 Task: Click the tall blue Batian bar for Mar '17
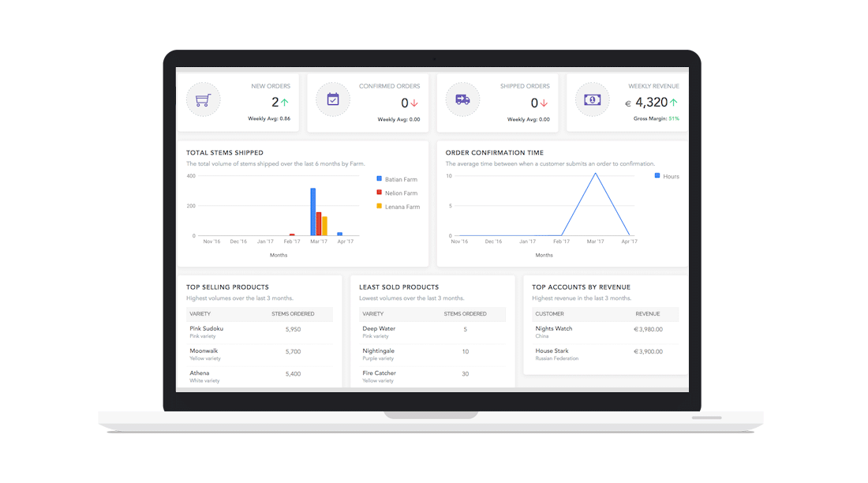click(x=313, y=212)
